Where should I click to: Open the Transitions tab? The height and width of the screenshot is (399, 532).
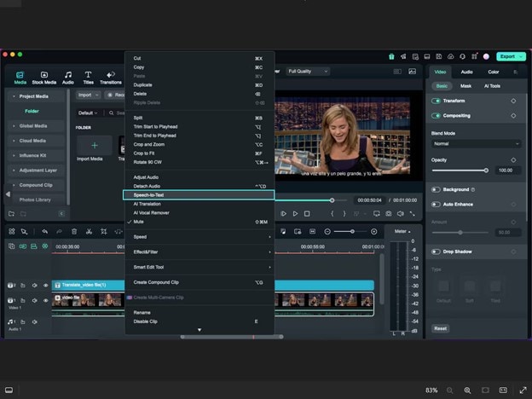[111, 78]
